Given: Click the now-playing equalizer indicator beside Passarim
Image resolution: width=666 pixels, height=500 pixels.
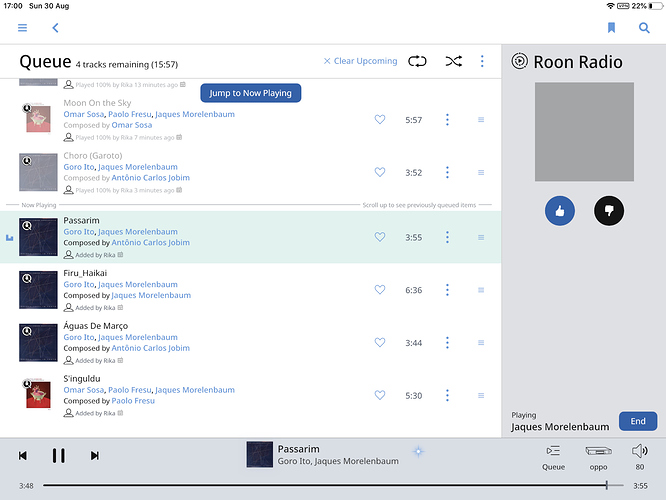Looking at the screenshot, I should click(x=9, y=237).
